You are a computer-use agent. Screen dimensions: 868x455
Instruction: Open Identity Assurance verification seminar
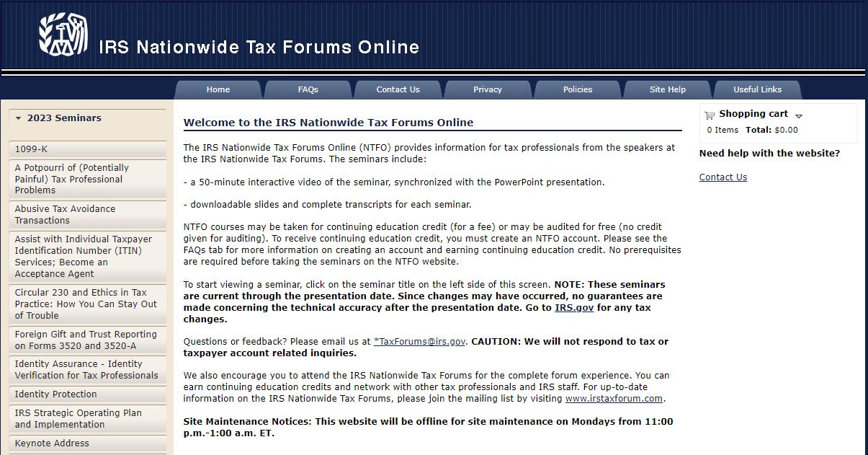[x=87, y=370]
